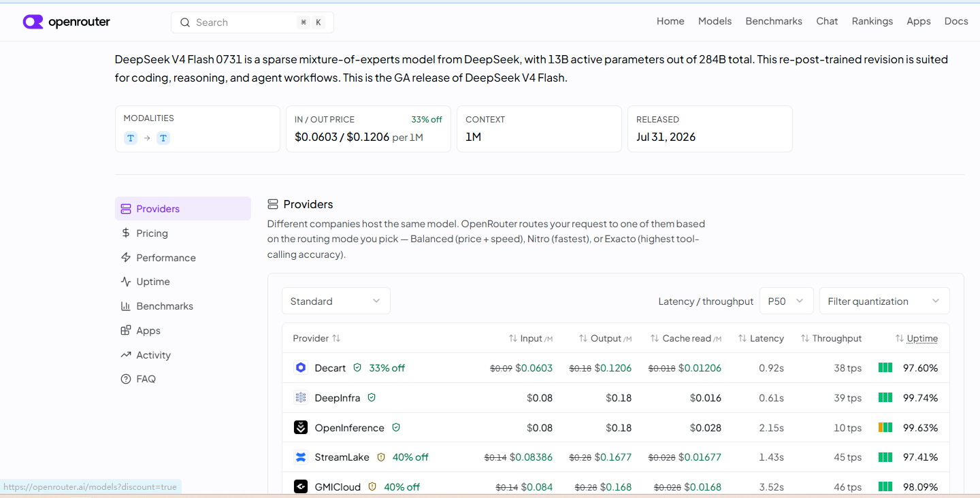Viewport: 980px width, 498px height.
Task: Focus the Search input field
Action: click(x=252, y=22)
